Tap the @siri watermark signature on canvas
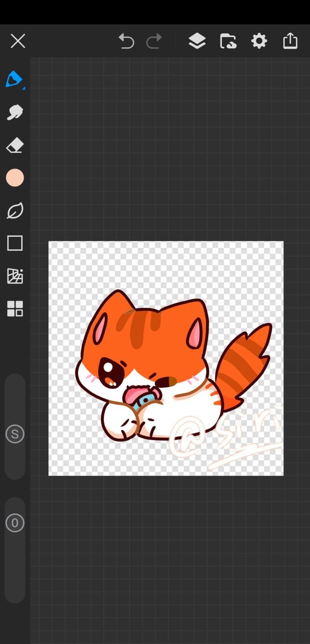Image resolution: width=310 pixels, height=644 pixels. tap(223, 435)
